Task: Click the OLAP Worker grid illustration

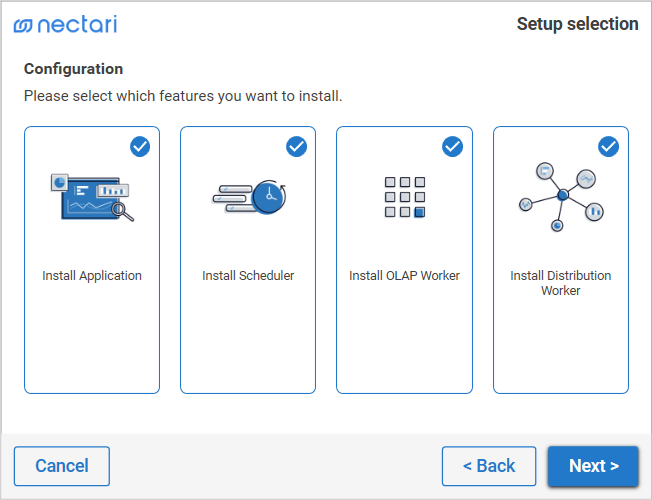Action: 405,197
